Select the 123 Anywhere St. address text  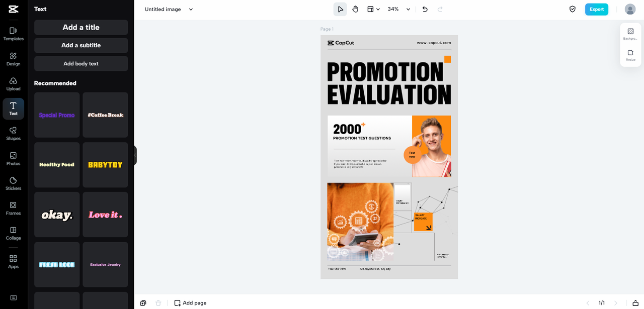click(x=375, y=269)
